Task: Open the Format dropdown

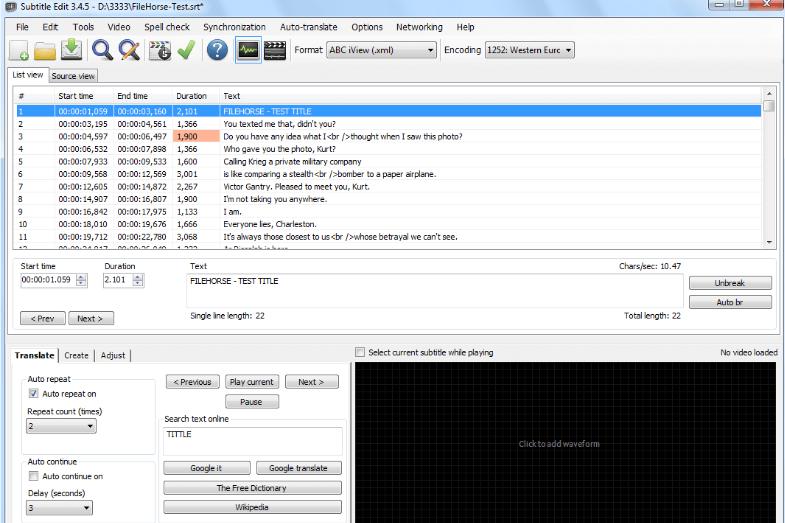Action: 382,50
